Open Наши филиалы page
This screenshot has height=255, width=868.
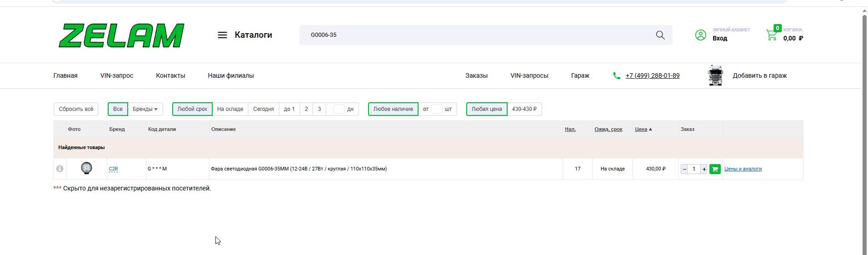click(x=231, y=76)
